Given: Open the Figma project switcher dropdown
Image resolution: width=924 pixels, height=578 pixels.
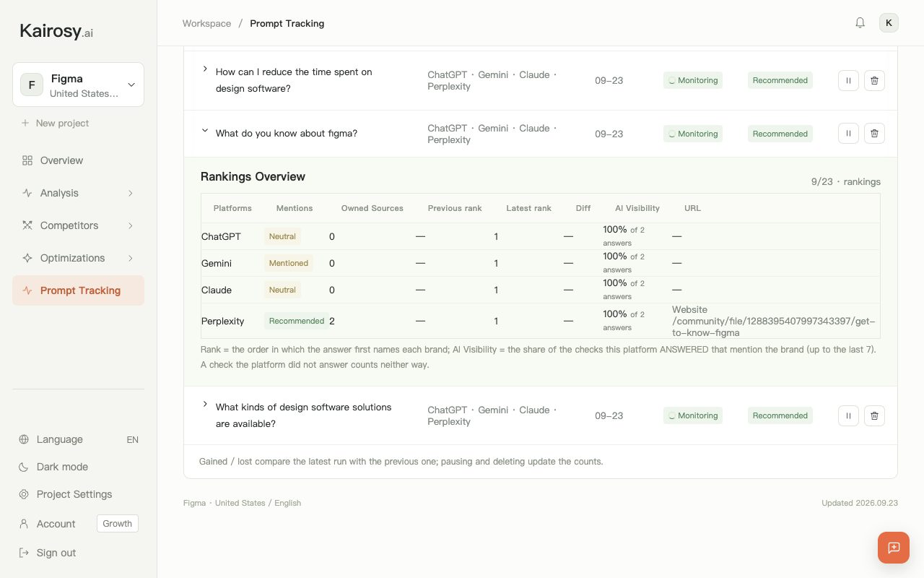Looking at the screenshot, I should coord(78,85).
